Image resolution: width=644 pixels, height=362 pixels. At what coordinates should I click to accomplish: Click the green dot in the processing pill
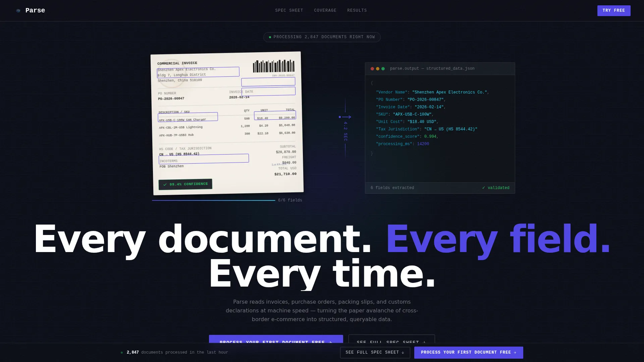[270, 37]
